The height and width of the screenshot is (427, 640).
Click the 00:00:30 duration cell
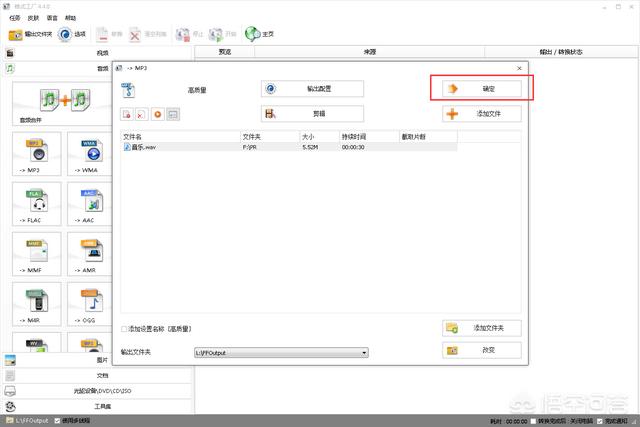point(353,147)
